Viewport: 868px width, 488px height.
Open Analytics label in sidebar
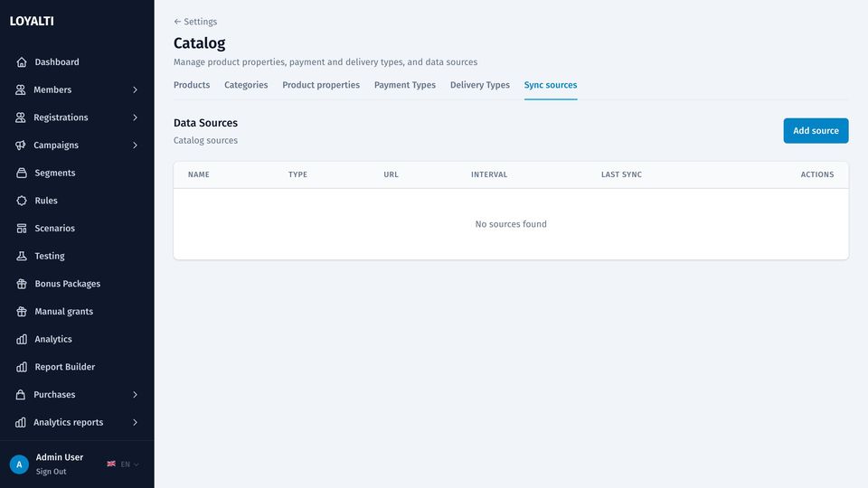click(x=53, y=339)
